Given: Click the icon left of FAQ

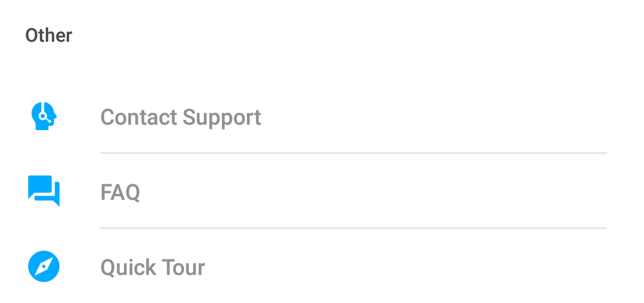Looking at the screenshot, I should click(44, 191).
